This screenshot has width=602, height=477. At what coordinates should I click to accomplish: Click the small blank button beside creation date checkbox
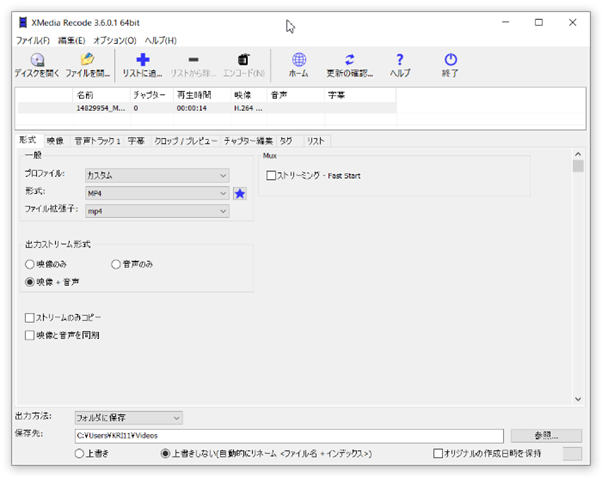coord(572,454)
